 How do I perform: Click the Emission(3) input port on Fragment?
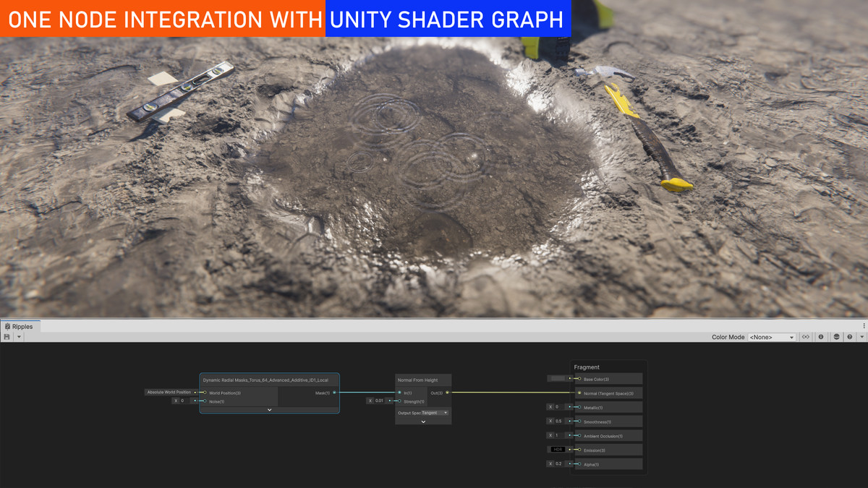click(579, 450)
